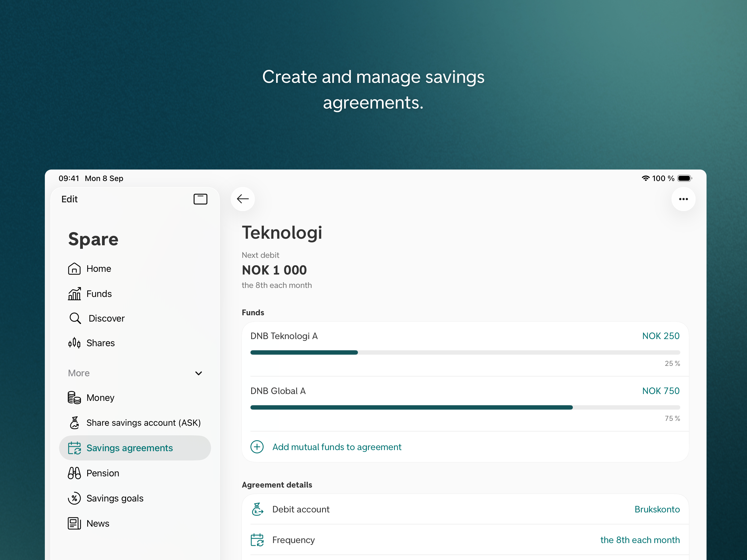Image resolution: width=747 pixels, height=560 pixels.
Task: Tap Add mutual funds to agreement
Action: [337, 447]
